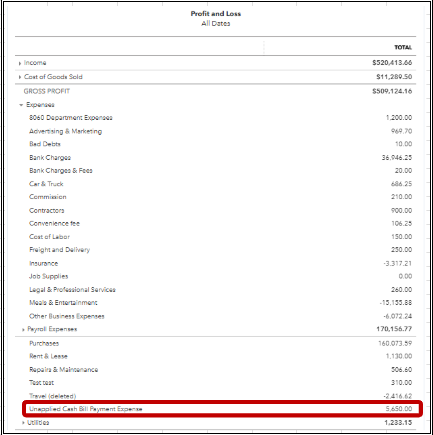Open the Meals & Entertainment amount -15,155.88

click(x=396, y=303)
